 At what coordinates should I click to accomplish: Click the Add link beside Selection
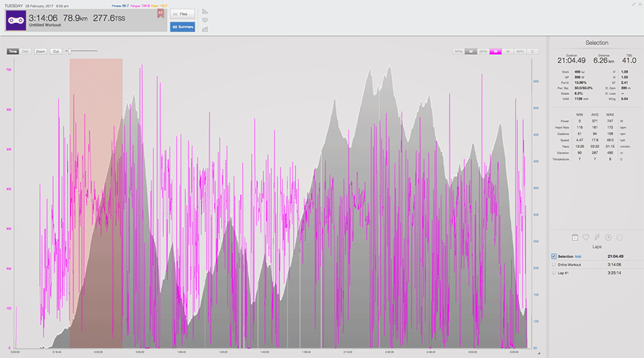pyautogui.click(x=578, y=257)
